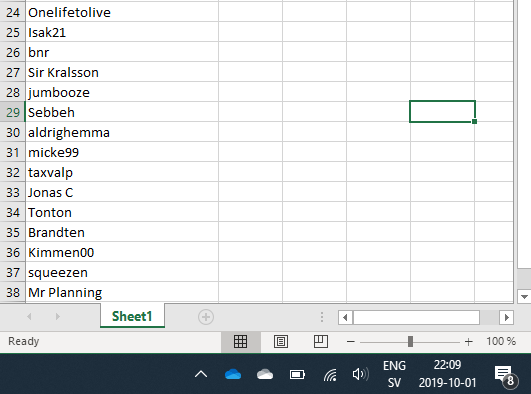Select row header 38
Viewport: 531px width, 394px height.
13,292
